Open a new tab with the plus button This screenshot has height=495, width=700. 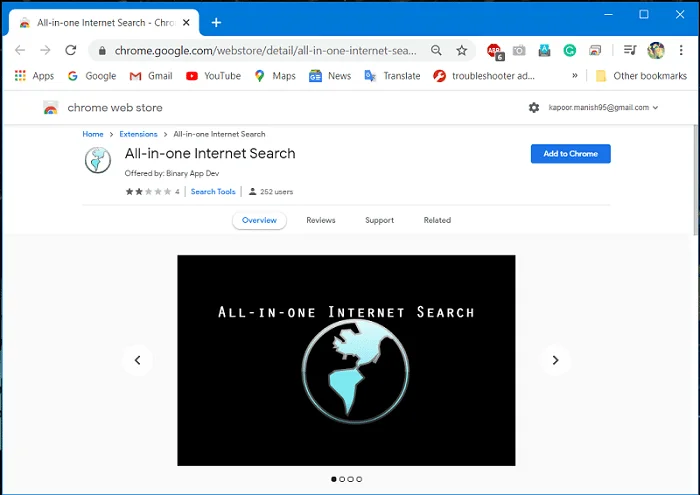(216, 22)
